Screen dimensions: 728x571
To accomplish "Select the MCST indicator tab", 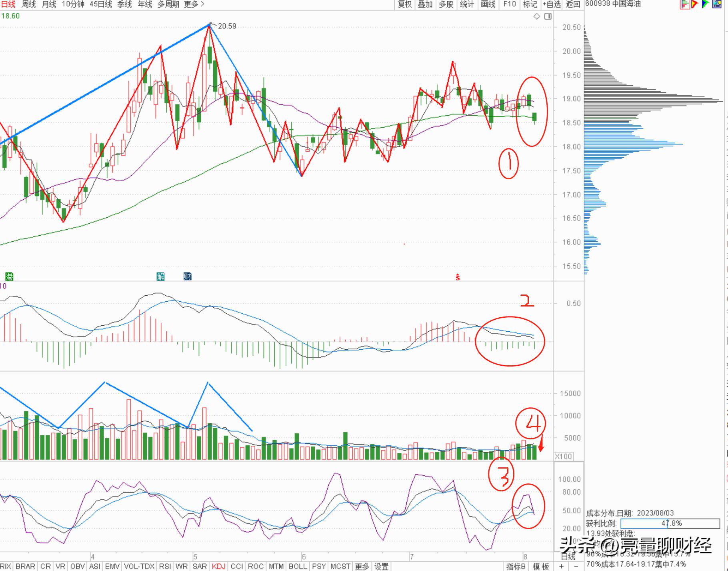I will tap(340, 567).
